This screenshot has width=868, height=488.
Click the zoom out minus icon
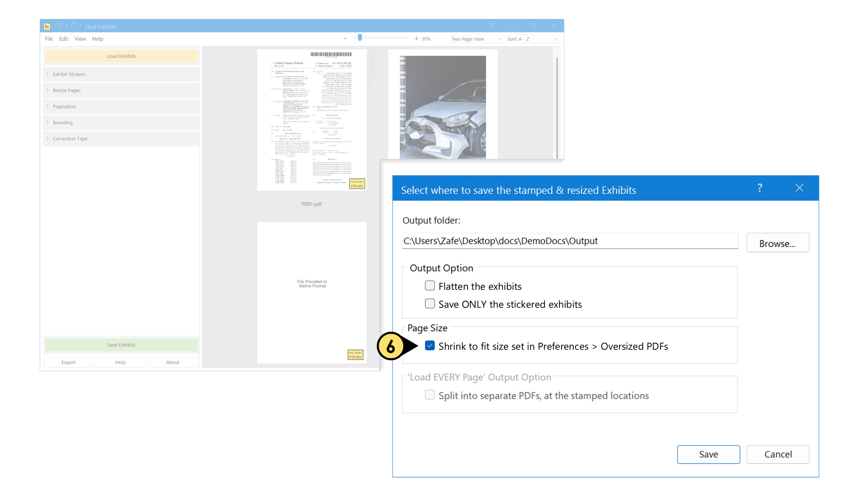tap(345, 39)
